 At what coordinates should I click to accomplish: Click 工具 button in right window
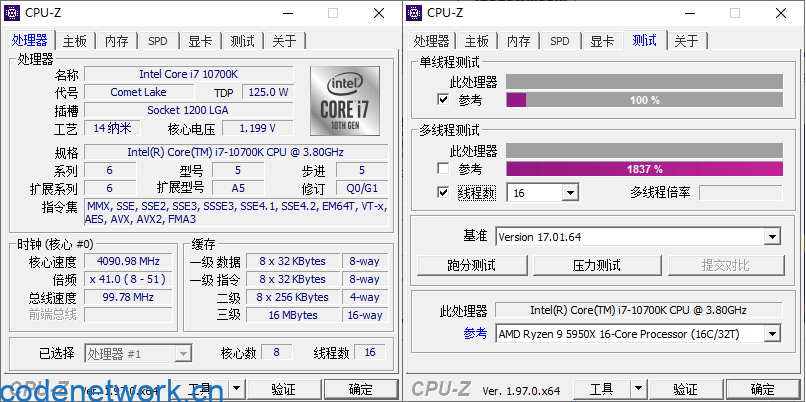click(x=601, y=389)
